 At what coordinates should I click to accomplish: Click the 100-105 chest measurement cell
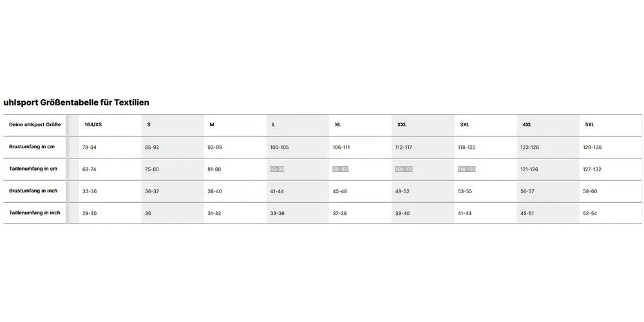[x=279, y=147]
